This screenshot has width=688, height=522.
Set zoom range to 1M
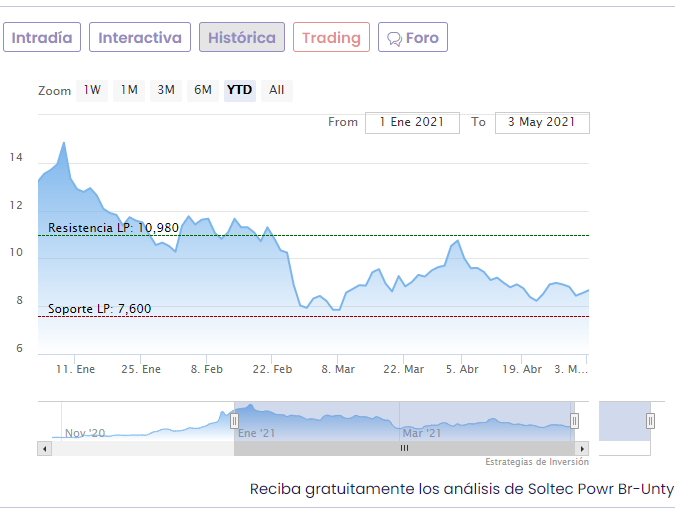pos(129,90)
